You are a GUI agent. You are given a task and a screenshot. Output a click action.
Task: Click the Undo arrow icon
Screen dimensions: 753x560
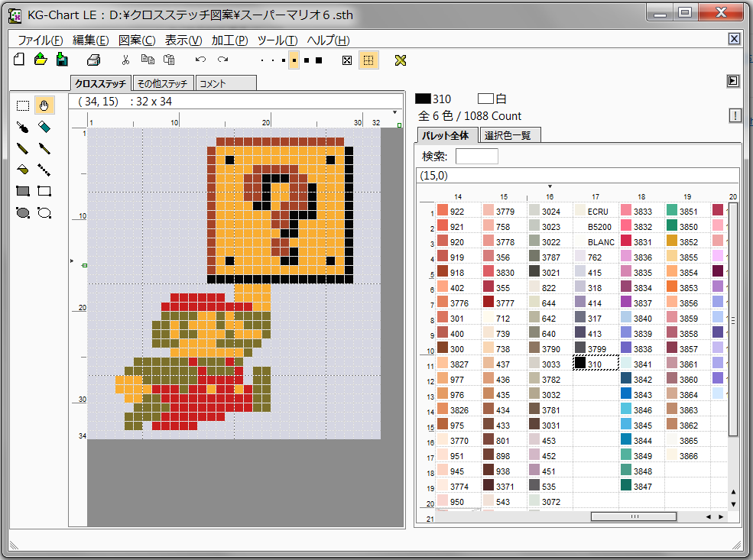[x=201, y=60]
